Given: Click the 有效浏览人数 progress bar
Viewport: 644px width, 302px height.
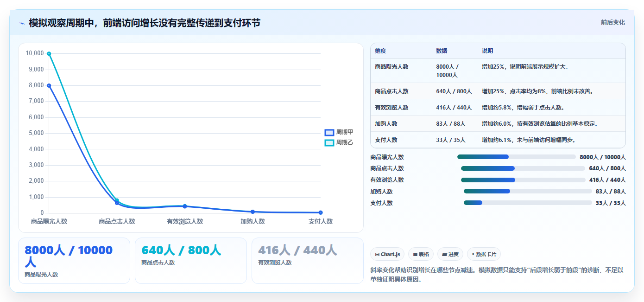Looking at the screenshot, I should click(523, 180).
